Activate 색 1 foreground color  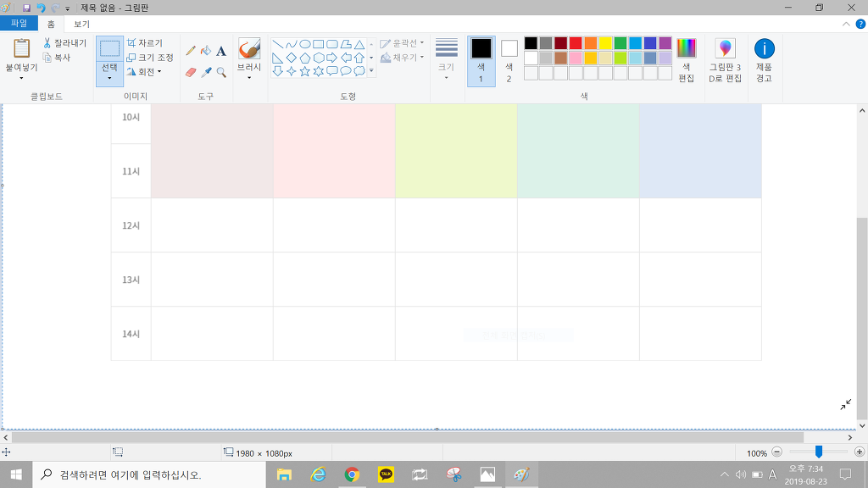pyautogui.click(x=481, y=61)
